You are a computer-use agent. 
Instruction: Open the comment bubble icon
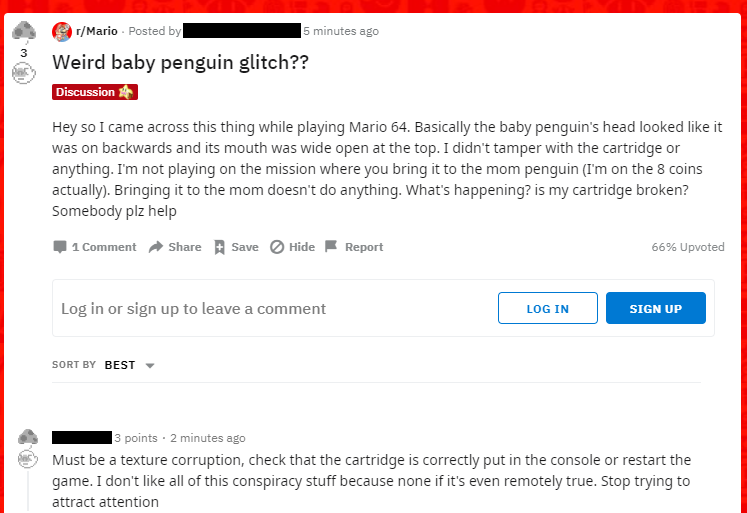[x=60, y=247]
